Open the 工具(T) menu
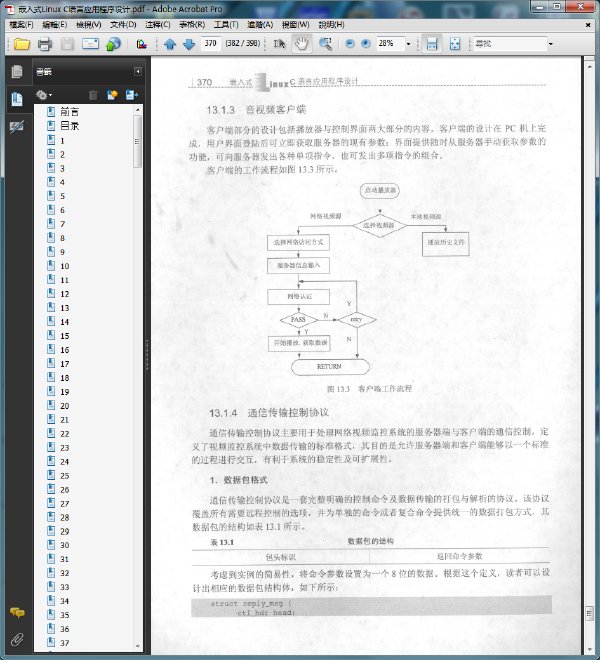Screen dimensions: 600x660 pos(226,25)
